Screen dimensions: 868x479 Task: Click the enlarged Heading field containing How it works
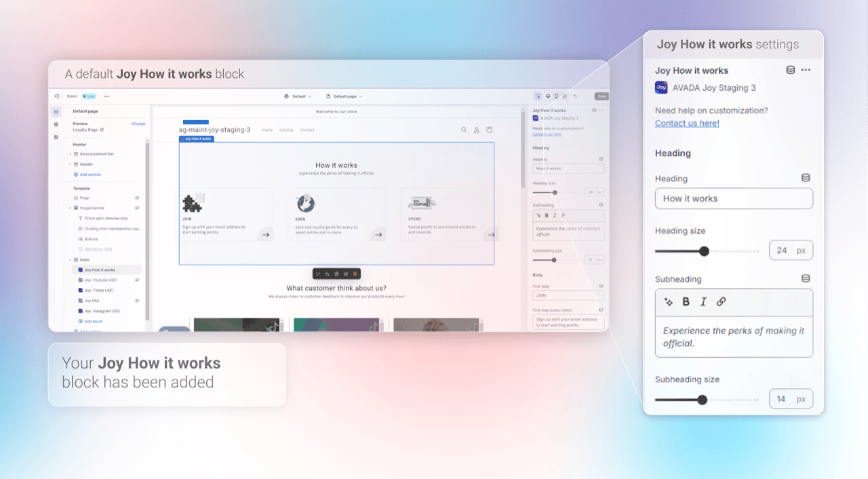pyautogui.click(x=734, y=199)
